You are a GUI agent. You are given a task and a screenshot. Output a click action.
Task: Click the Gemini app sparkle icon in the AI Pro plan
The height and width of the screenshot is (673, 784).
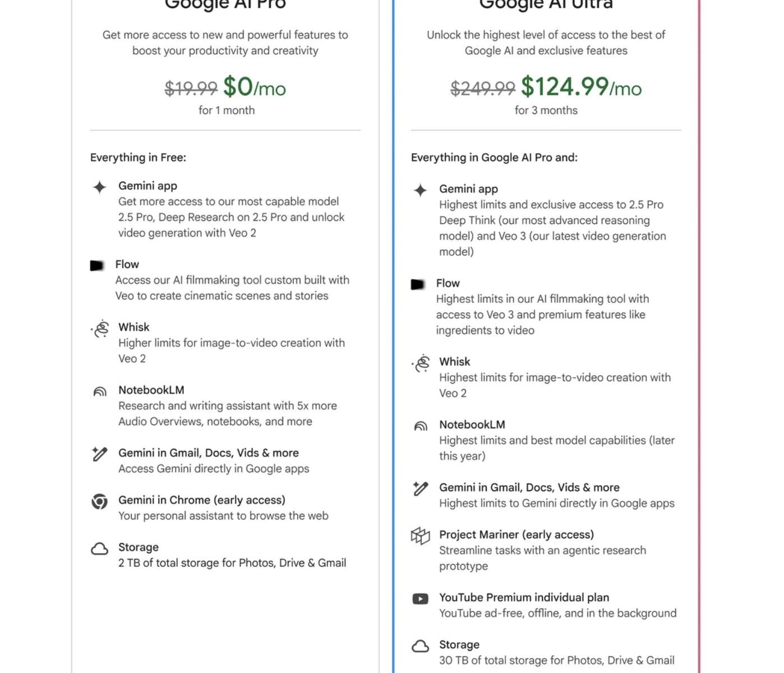(x=99, y=187)
